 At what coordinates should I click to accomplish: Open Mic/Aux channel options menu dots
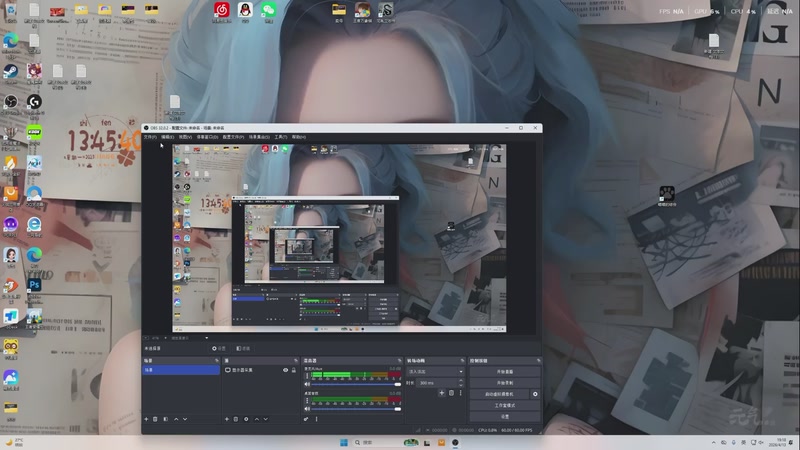point(307,376)
